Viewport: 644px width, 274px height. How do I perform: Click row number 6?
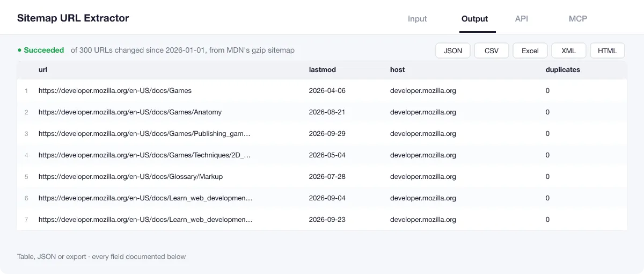click(x=26, y=198)
